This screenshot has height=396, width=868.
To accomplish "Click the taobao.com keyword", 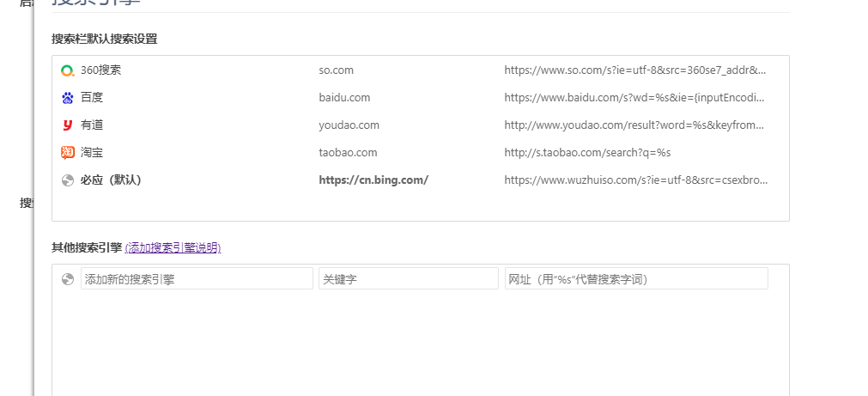I will coord(349,152).
